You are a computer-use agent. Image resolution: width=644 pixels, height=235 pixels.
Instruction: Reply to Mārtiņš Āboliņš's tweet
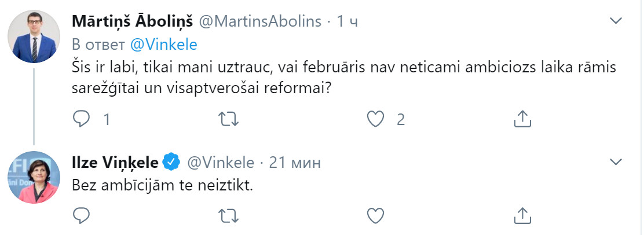(x=81, y=119)
